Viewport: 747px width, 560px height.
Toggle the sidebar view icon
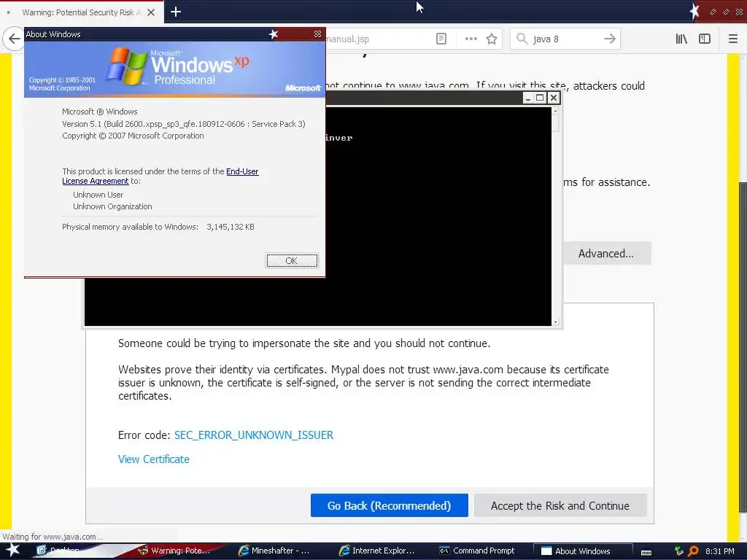[705, 39]
